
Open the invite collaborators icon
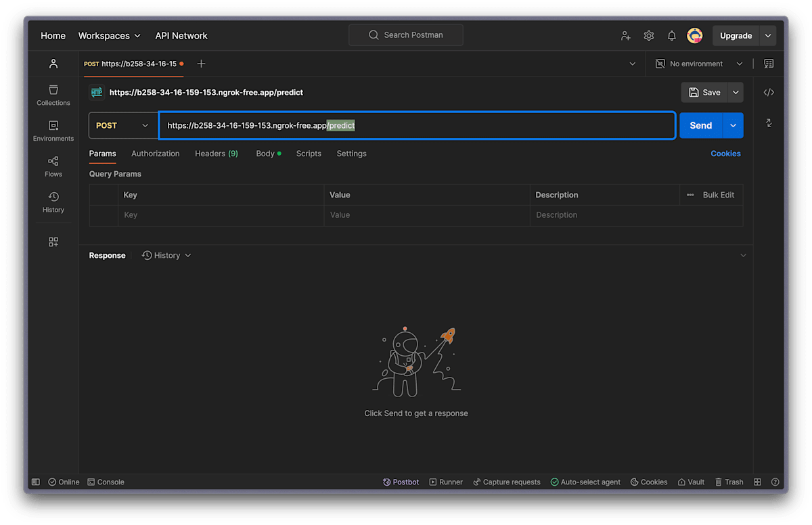click(x=626, y=36)
